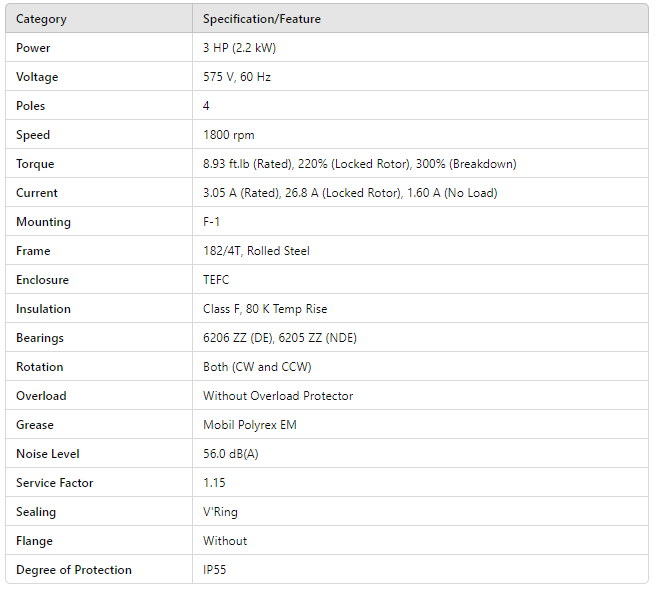Image resolution: width=658 pixels, height=589 pixels.
Task: Select the Insulation row label
Action: pyautogui.click(x=43, y=309)
